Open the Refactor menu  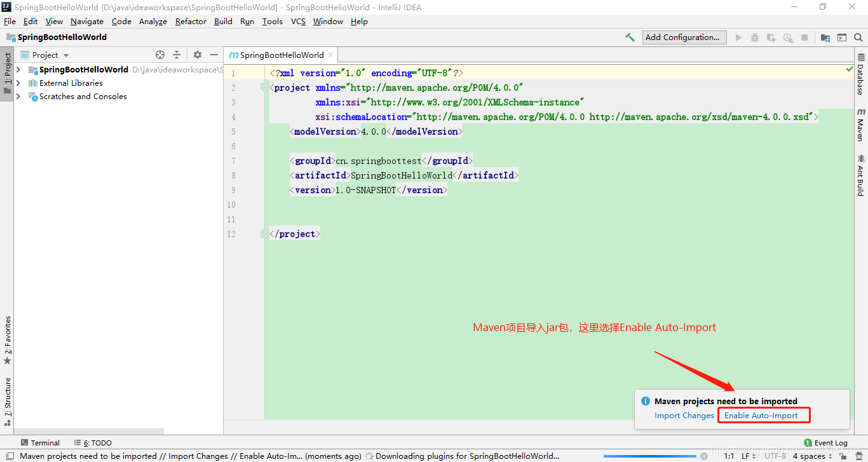[191, 22]
